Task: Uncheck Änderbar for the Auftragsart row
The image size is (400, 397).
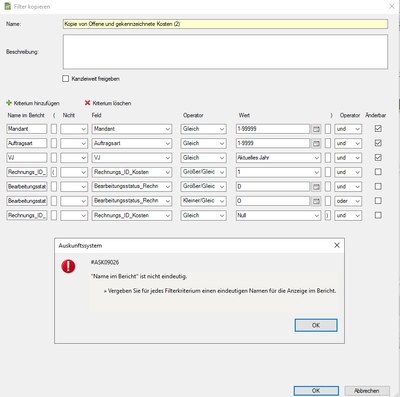Action: coord(378,143)
